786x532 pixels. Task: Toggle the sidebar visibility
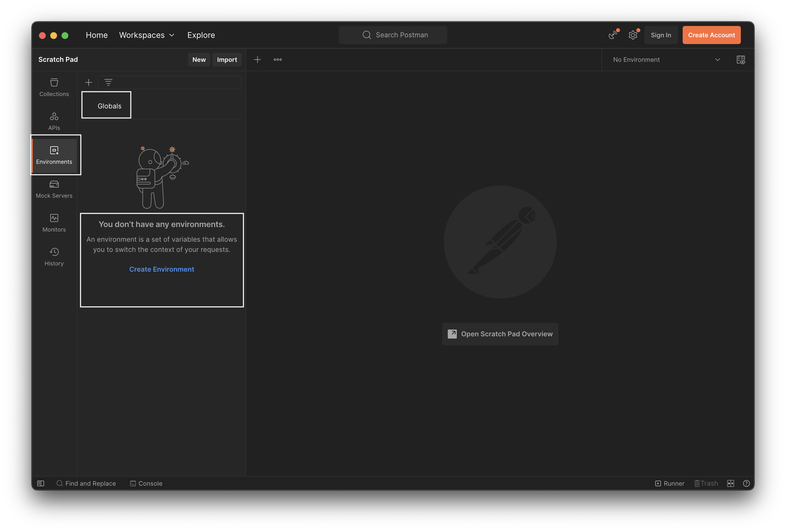coord(40,483)
